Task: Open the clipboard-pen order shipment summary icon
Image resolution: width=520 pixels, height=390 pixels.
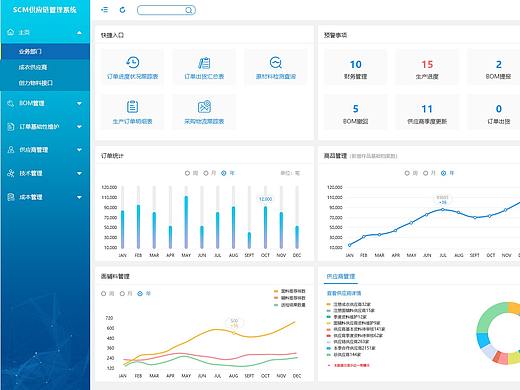Action: (x=204, y=62)
